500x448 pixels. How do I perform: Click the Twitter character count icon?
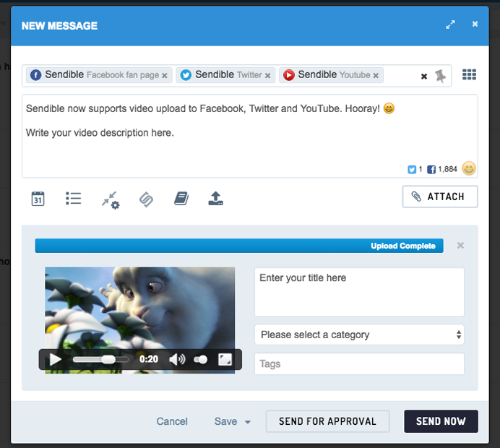click(412, 169)
